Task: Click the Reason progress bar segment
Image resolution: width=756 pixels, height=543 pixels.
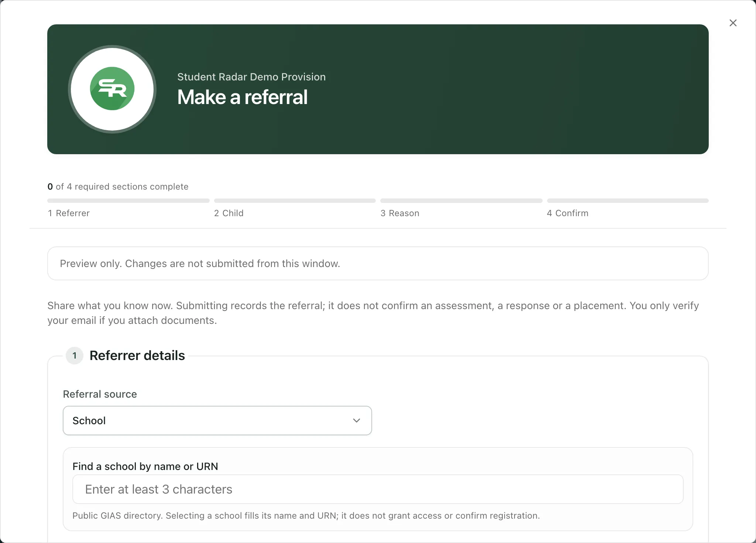Action: [x=461, y=201]
